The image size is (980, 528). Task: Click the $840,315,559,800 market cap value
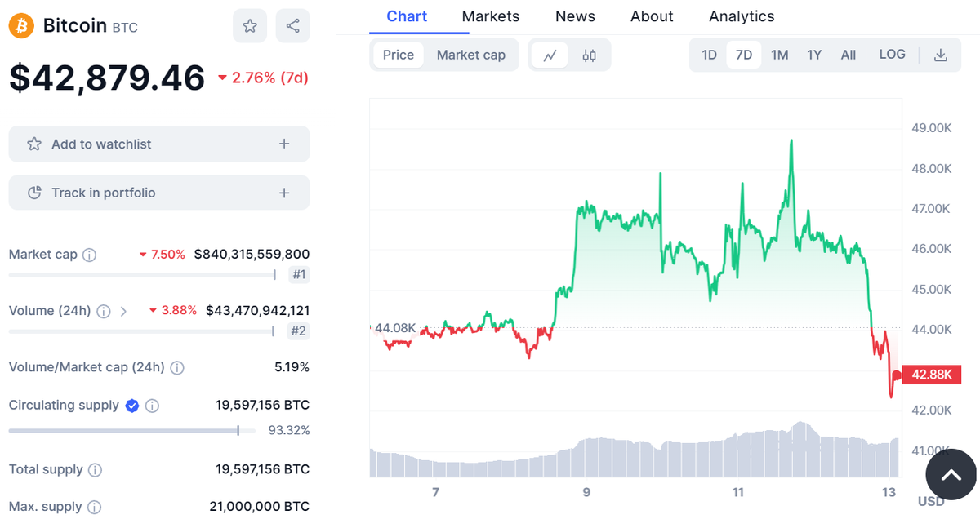(252, 255)
